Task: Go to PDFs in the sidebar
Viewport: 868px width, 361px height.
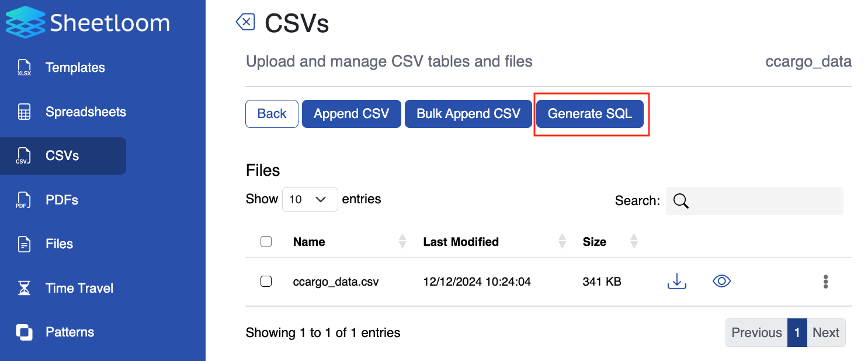Action: pyautogui.click(x=61, y=200)
